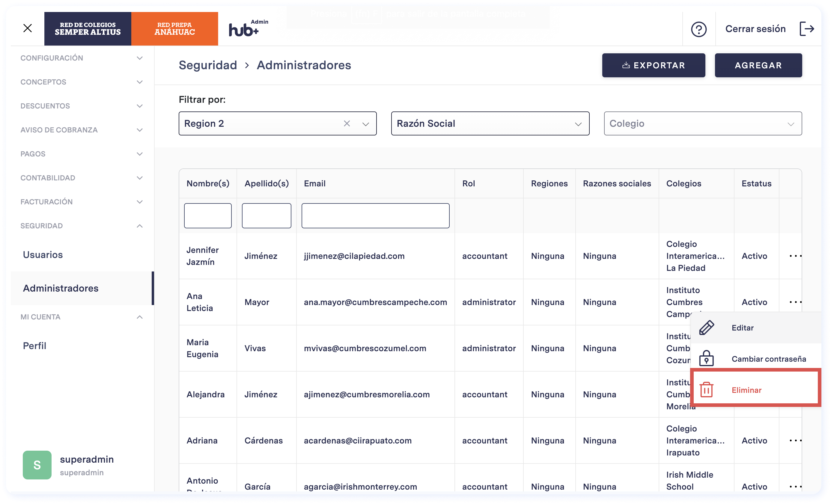Viewport: 831px width, 504px height.
Task: Open the Region 2 dropdown arrow
Action: tap(366, 124)
